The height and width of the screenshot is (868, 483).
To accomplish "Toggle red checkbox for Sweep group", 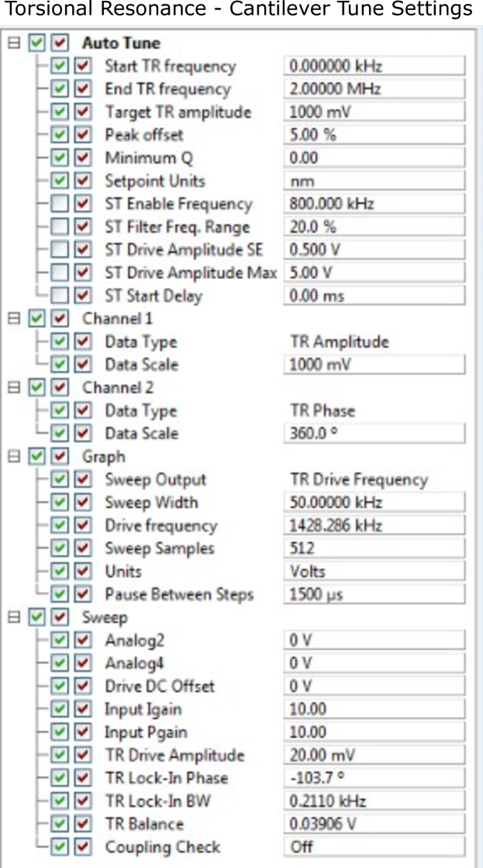I will coord(60,617).
